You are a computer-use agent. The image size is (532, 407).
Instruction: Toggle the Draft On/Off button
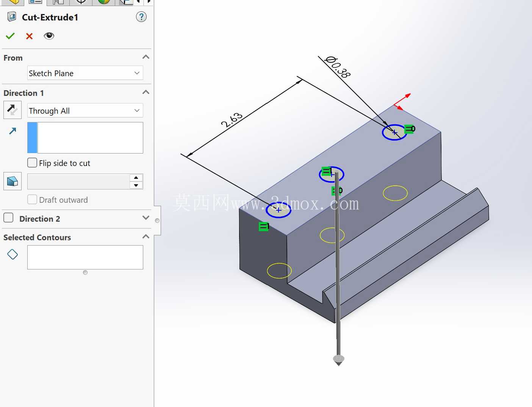(x=13, y=181)
